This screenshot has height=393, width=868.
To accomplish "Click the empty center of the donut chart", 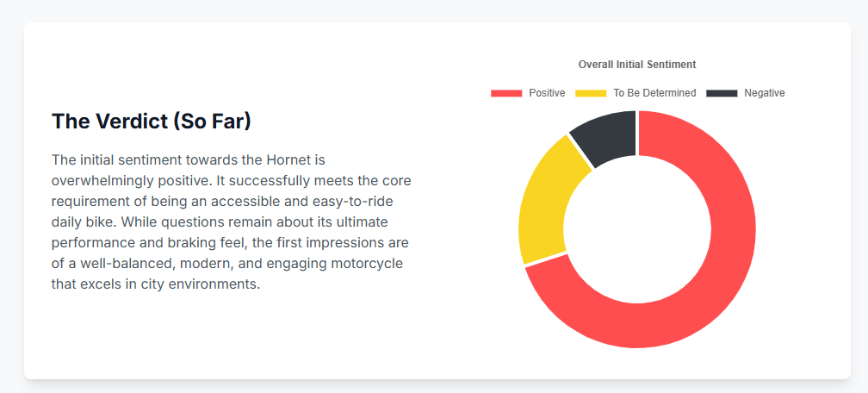I will (637, 229).
